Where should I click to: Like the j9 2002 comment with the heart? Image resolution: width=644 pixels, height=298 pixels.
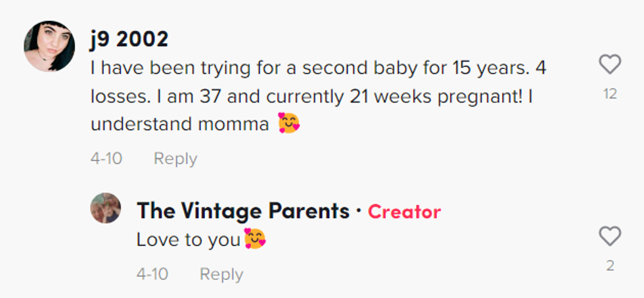(x=610, y=64)
